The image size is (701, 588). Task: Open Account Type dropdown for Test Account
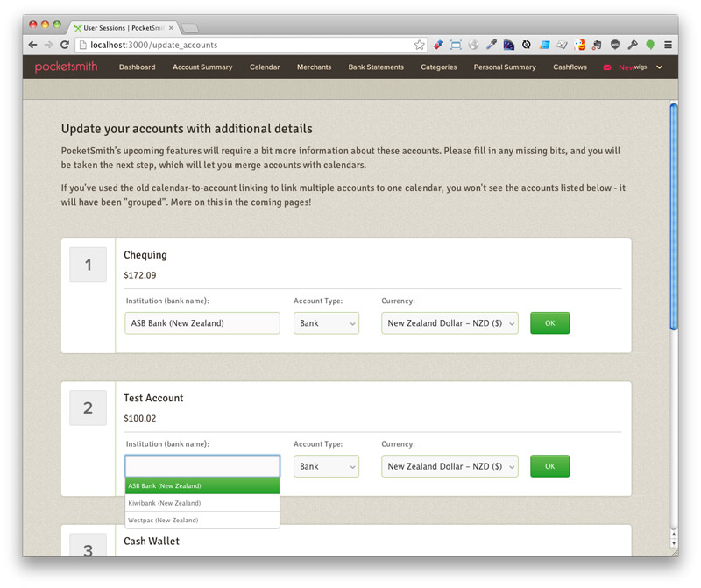326,466
